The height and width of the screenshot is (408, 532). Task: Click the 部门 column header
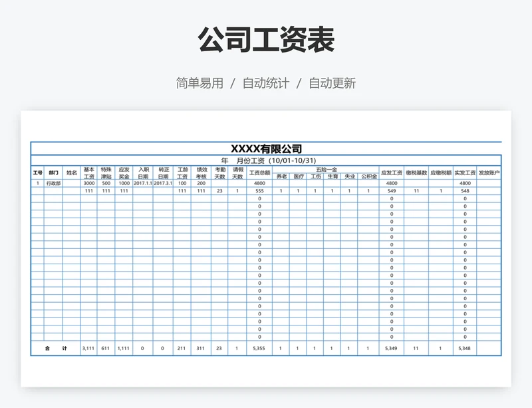coord(51,173)
